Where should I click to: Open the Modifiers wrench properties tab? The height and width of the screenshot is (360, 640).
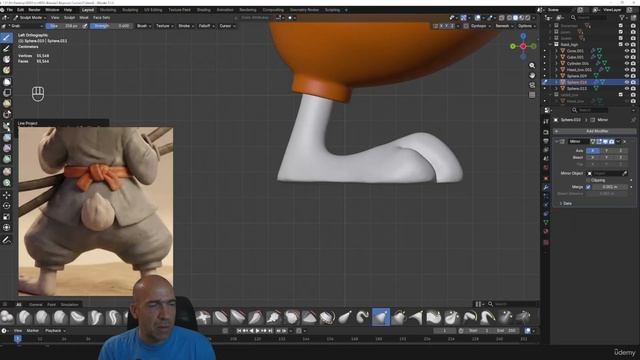click(546, 187)
